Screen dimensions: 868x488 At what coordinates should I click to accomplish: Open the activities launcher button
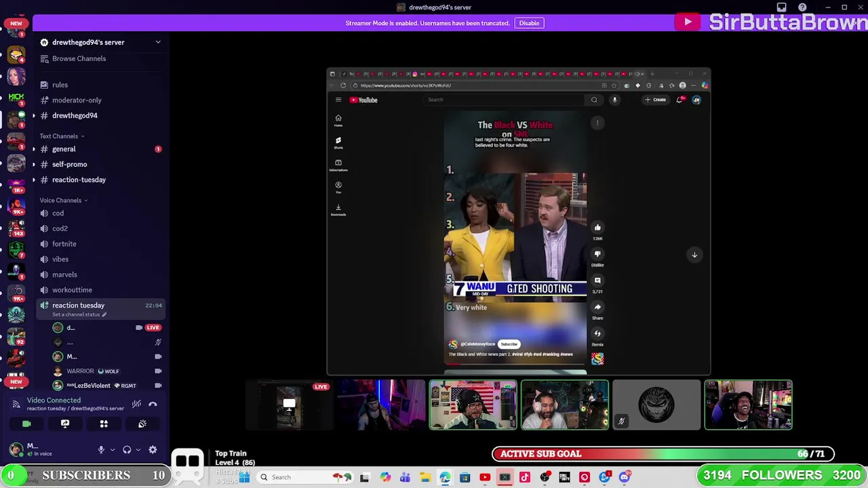click(104, 424)
